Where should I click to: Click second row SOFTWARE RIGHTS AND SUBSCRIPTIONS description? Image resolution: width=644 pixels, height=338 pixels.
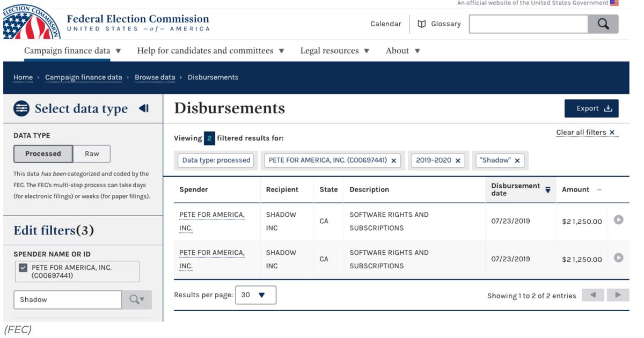389,259
